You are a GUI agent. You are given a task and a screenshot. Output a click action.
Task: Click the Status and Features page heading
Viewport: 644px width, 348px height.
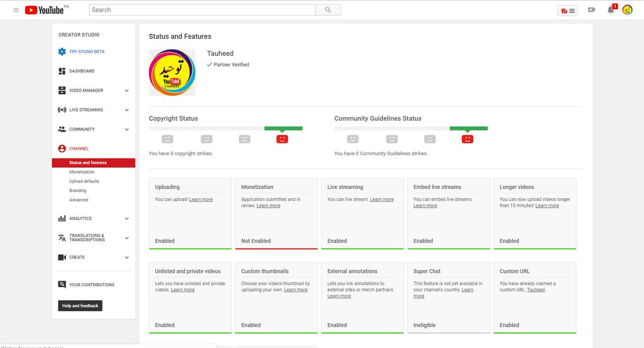pos(180,37)
